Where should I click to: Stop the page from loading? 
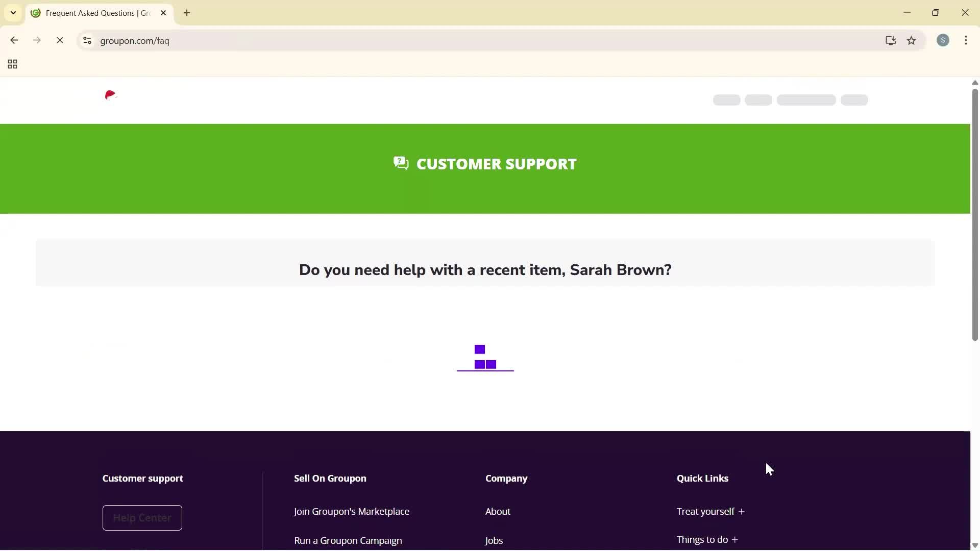click(x=60, y=40)
